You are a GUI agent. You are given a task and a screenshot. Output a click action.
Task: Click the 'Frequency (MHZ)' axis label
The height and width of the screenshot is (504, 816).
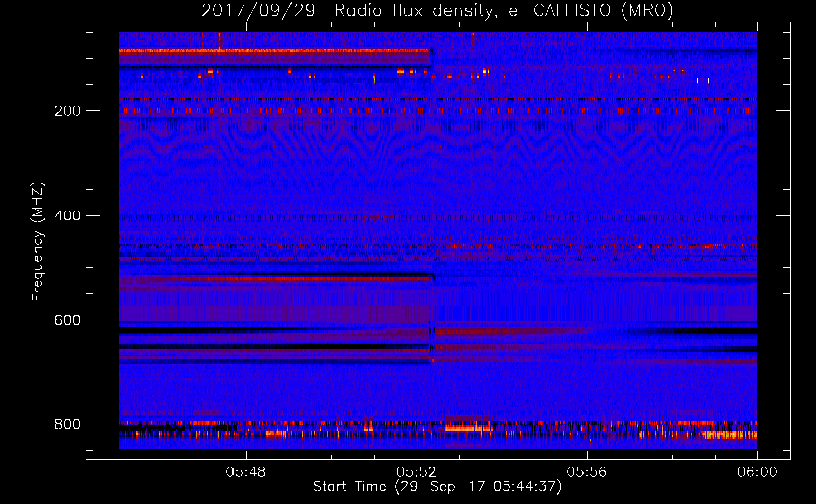37,242
